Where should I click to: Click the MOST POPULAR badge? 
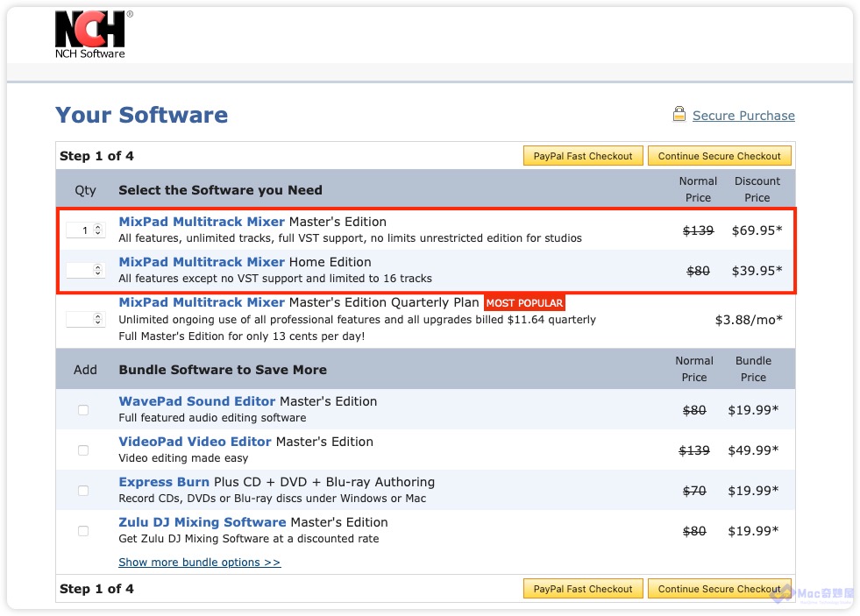[x=524, y=303]
